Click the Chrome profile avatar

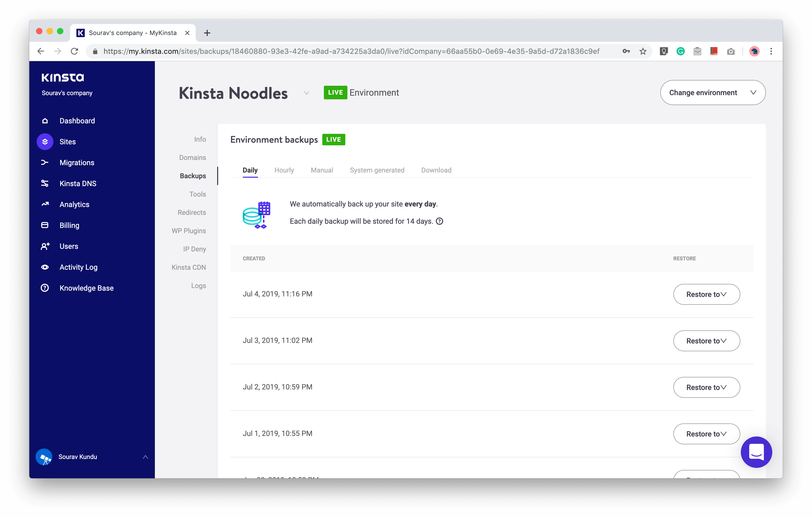pos(754,51)
